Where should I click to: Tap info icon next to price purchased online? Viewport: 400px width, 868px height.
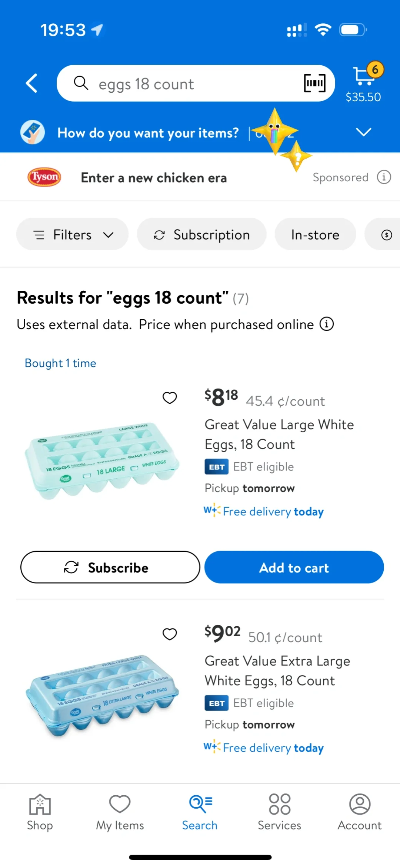pyautogui.click(x=327, y=324)
